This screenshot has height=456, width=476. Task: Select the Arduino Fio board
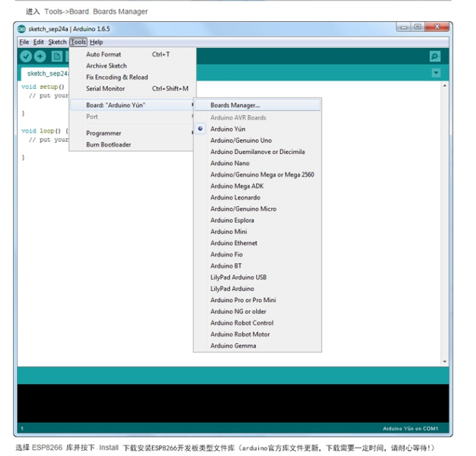pos(257,254)
